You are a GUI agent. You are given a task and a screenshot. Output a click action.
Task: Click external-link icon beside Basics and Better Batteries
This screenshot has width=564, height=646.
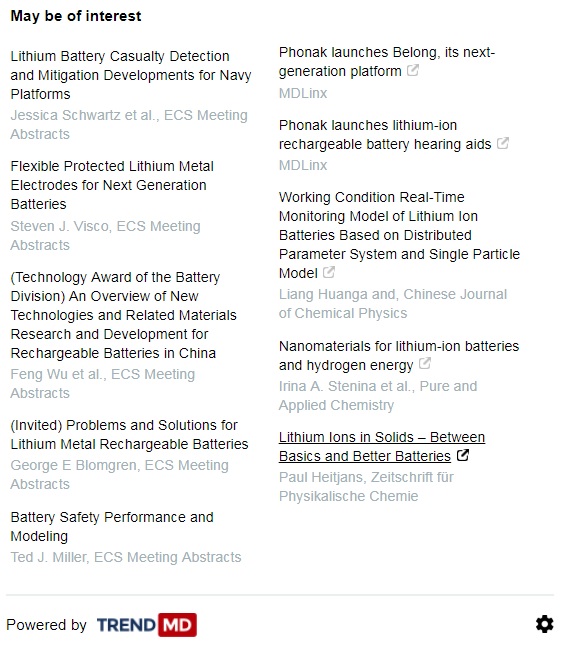pos(463,455)
